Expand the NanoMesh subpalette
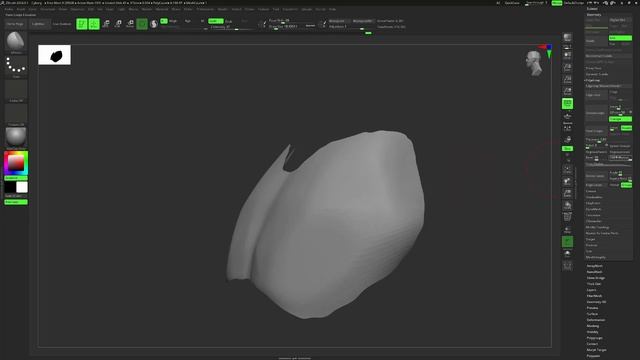 point(595,272)
